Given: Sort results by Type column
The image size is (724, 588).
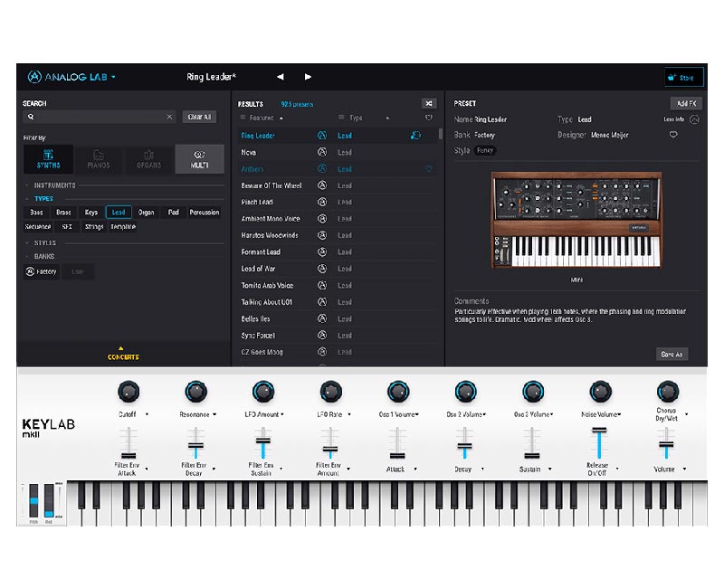Looking at the screenshot, I should click(356, 118).
